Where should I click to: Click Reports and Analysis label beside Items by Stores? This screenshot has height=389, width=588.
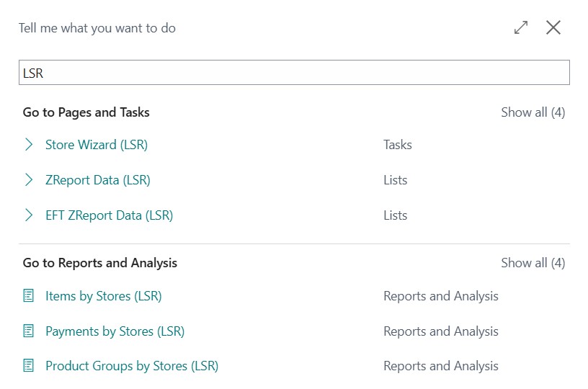[x=441, y=296]
